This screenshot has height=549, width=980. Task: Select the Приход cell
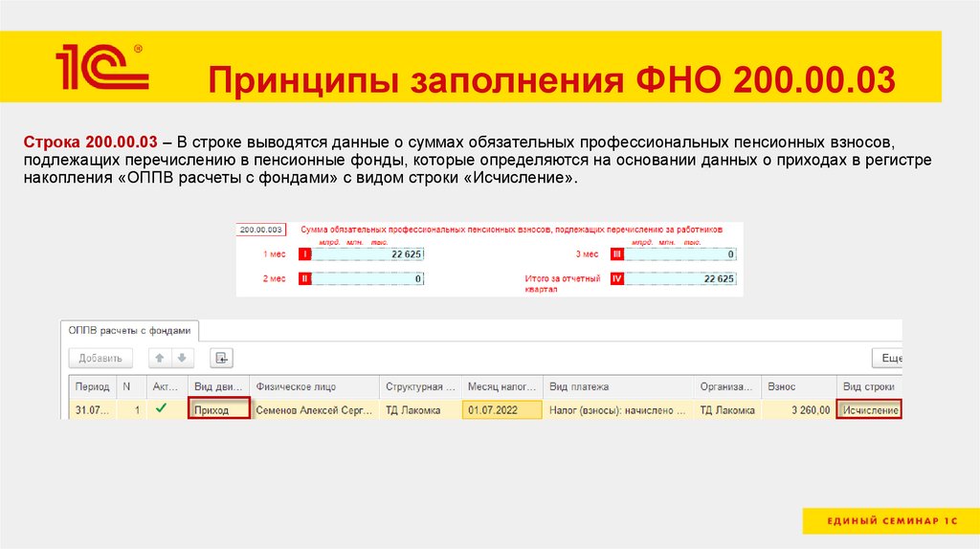point(219,409)
